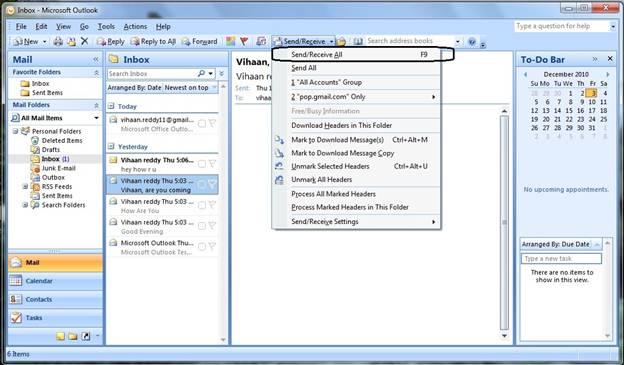
Task: Open the New button dropdown arrow
Action: pos(45,41)
